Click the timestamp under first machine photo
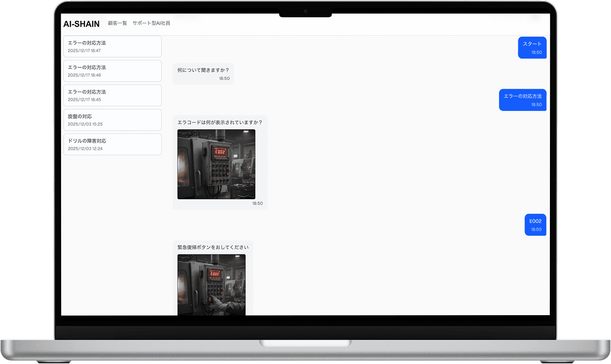The height and width of the screenshot is (364, 611). coord(257,204)
